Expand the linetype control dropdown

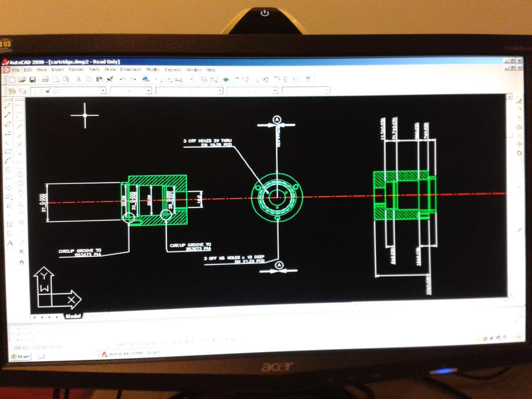point(219,91)
